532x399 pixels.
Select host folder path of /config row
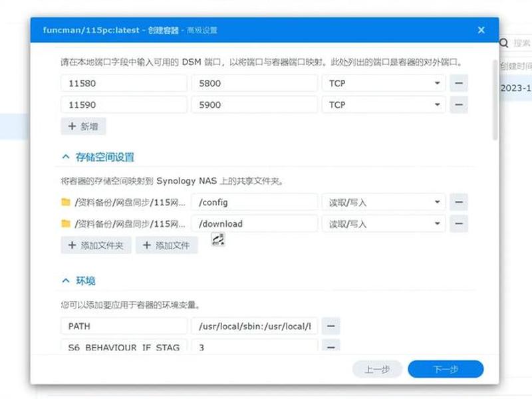[130, 203]
